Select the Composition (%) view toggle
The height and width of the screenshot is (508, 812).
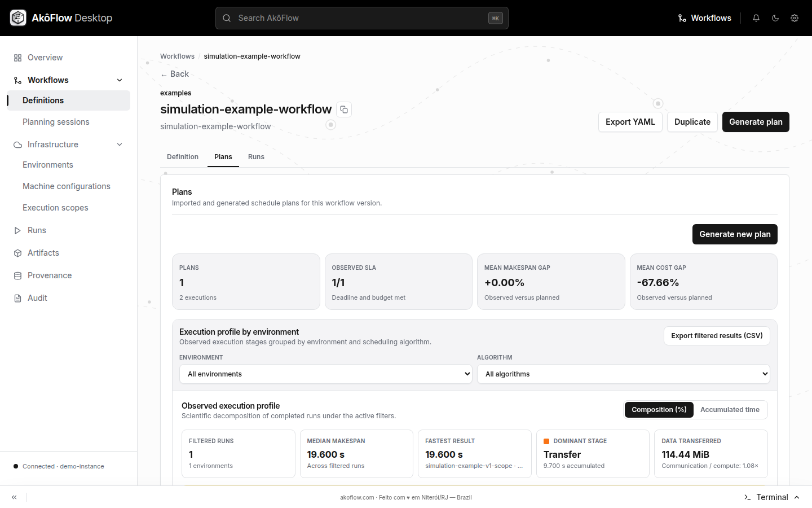[659, 410]
